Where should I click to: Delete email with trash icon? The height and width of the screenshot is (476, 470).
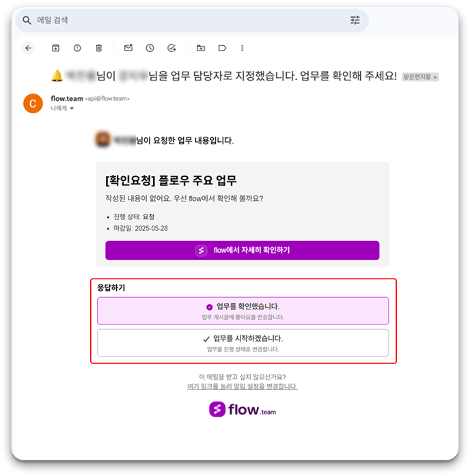[x=98, y=48]
